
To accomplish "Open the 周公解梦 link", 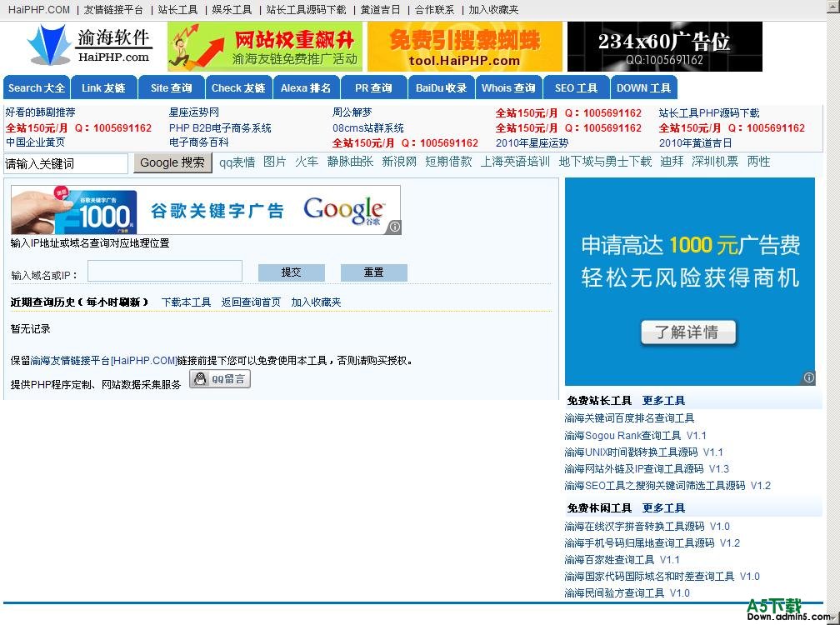I will tap(352, 112).
